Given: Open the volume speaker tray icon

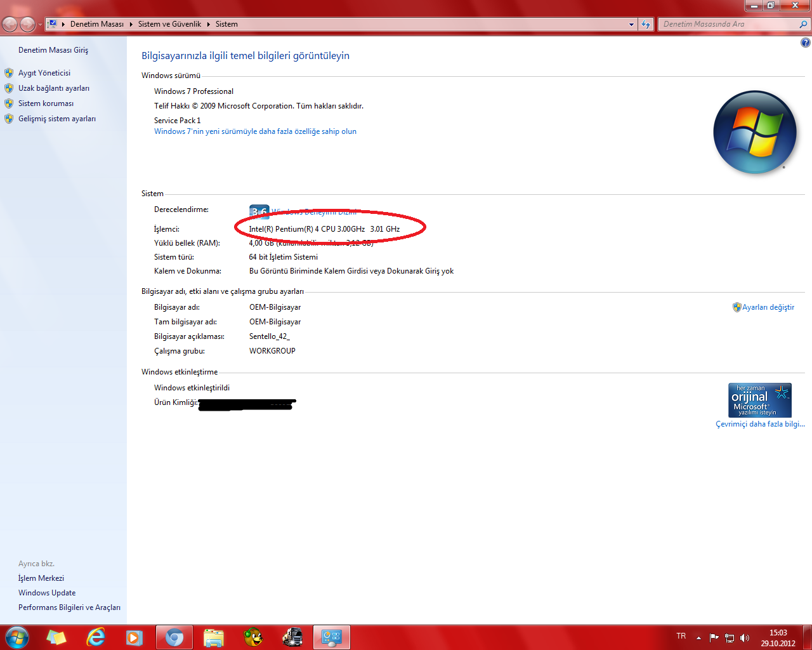Looking at the screenshot, I should pyautogui.click(x=745, y=638).
